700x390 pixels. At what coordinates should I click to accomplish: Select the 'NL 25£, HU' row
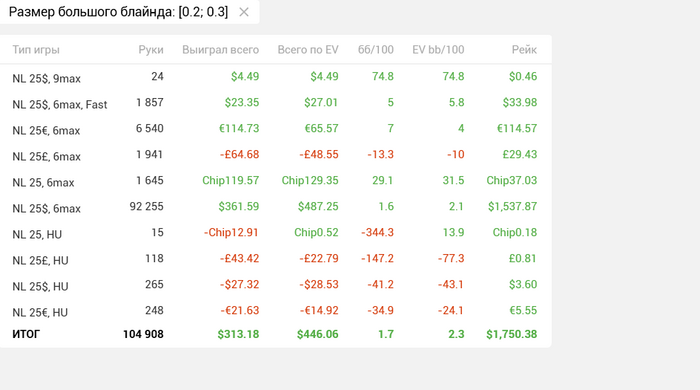pyautogui.click(x=275, y=258)
